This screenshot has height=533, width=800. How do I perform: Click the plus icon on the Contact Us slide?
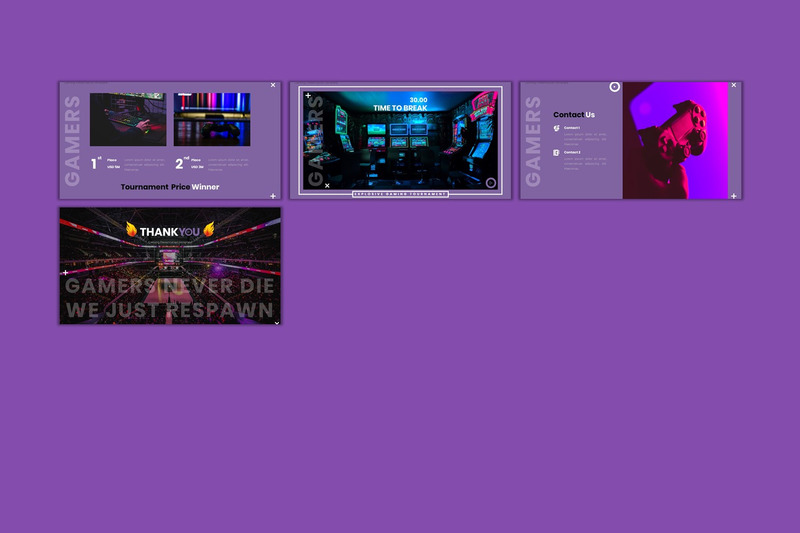click(x=734, y=196)
